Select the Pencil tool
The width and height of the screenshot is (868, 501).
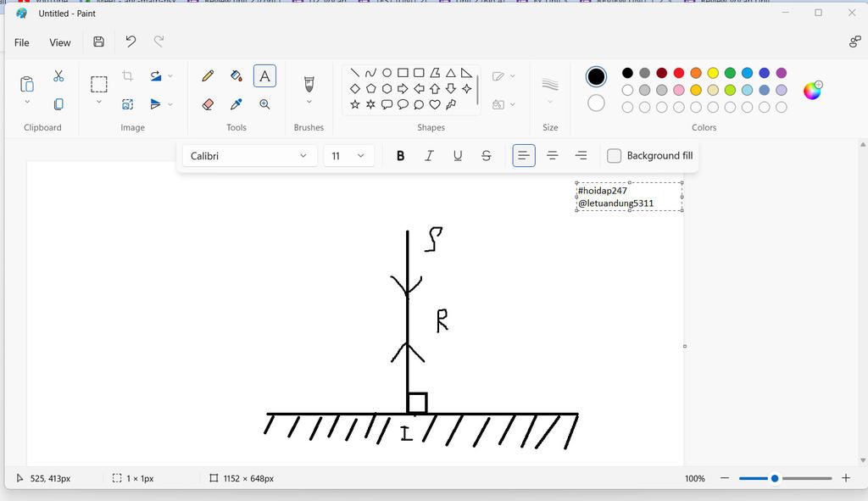(x=208, y=75)
